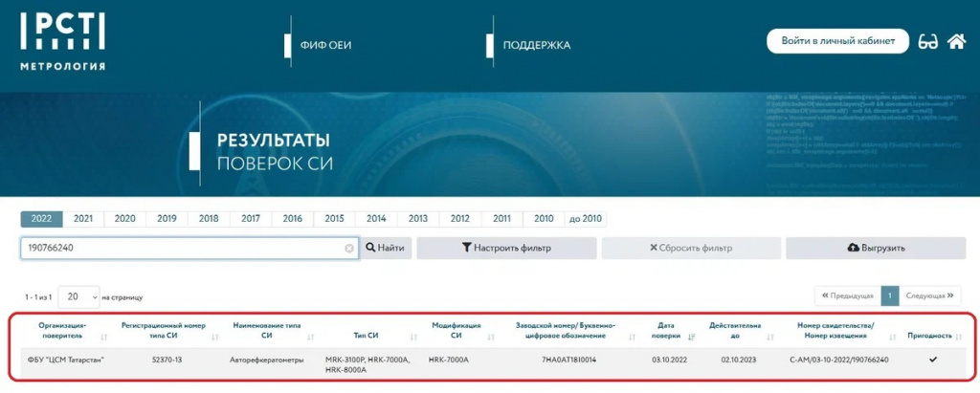Go to Предыдущая page
Viewport: 980px width, 393px height.
tap(848, 295)
